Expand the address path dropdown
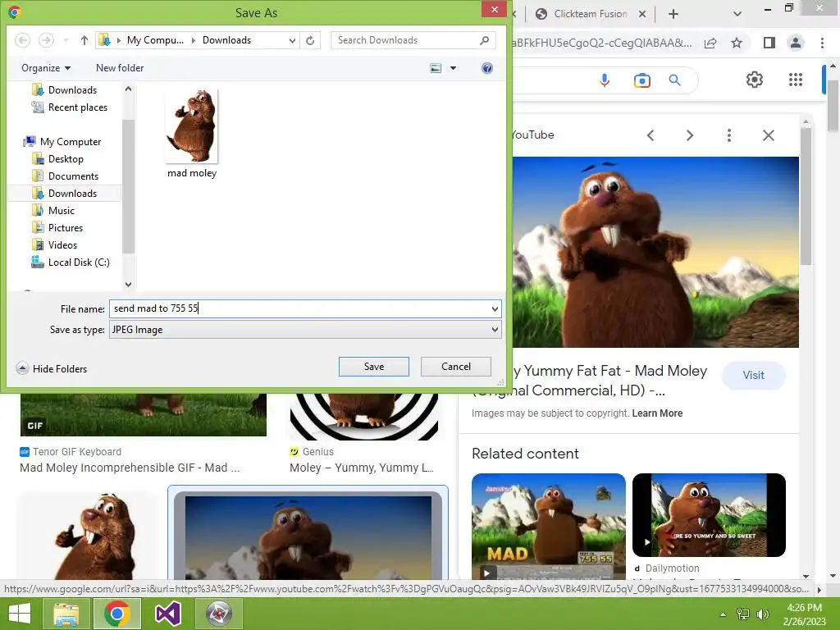Viewport: 840px width, 630px height. (292, 40)
